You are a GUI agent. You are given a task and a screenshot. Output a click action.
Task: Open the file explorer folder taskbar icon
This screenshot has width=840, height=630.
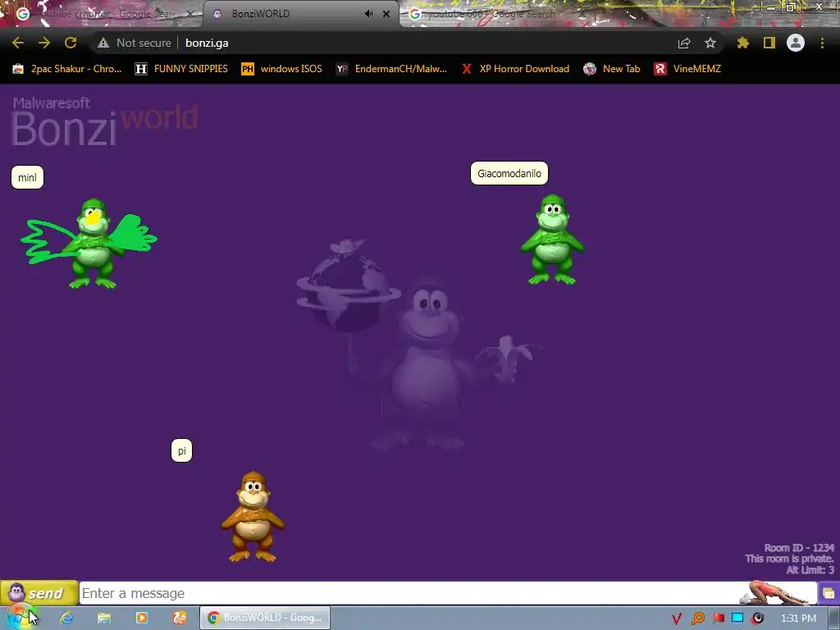(x=104, y=618)
